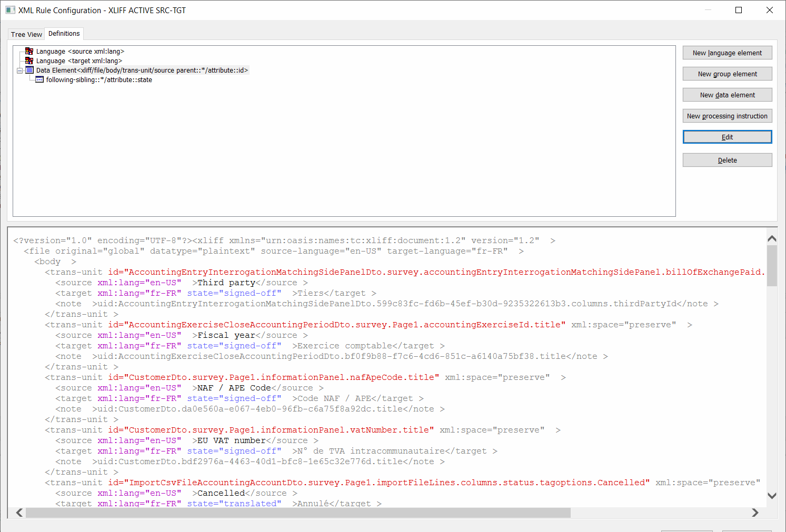Click the attribute icon beside following-sibling rule
The height and width of the screenshot is (532, 786).
coord(39,79)
